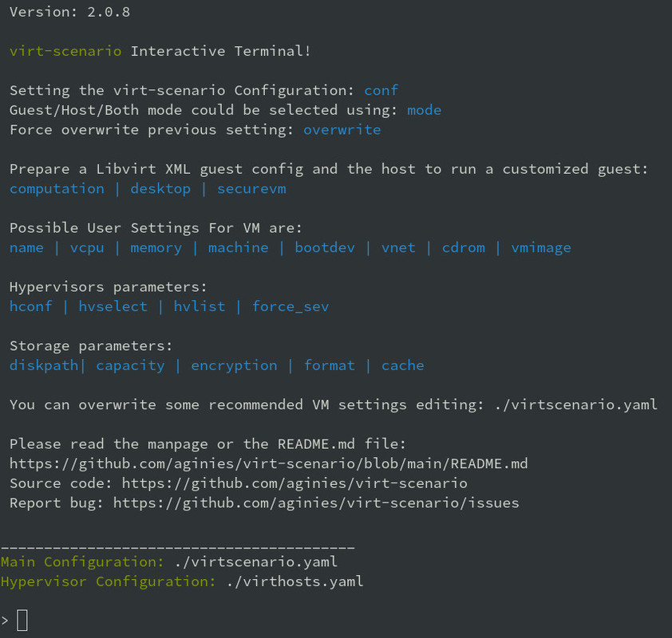Screen dimensions: 672x638
Task: Select the 'desktop' scenario word
Action: click(x=160, y=188)
